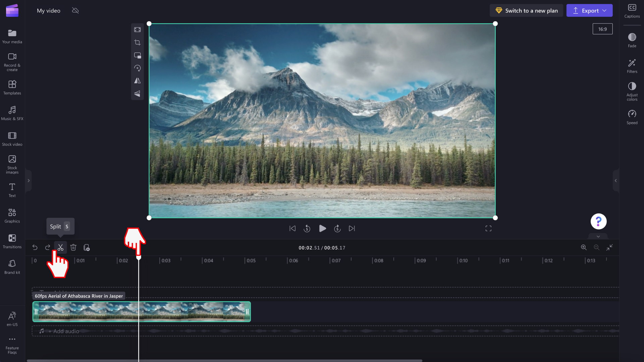Open Adjust colors panel

click(632, 92)
